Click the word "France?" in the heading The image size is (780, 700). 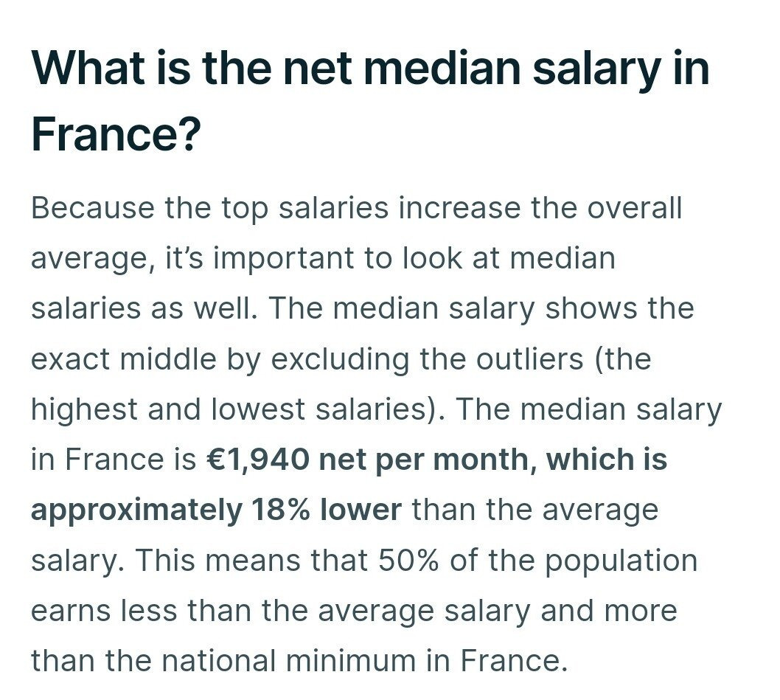(116, 134)
